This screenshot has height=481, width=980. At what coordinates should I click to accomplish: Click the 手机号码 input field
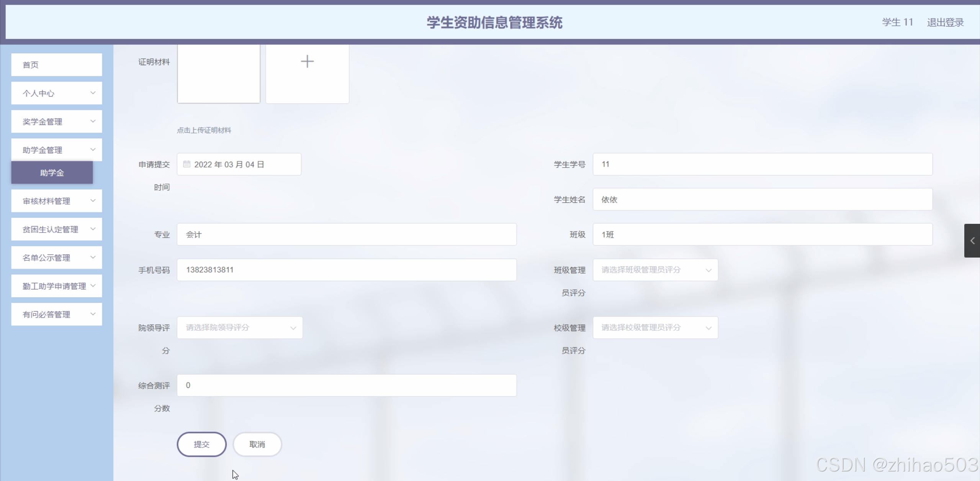(x=347, y=270)
